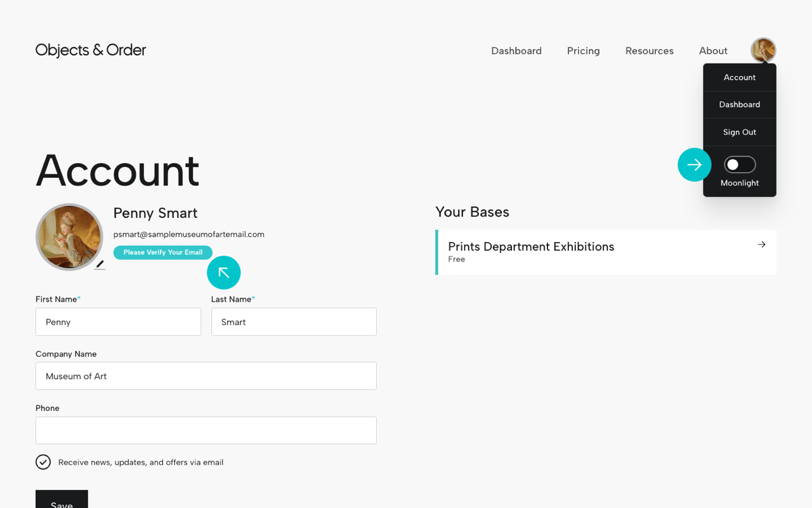Open Pricing from the navigation bar
This screenshot has width=812, height=508.
583,51
